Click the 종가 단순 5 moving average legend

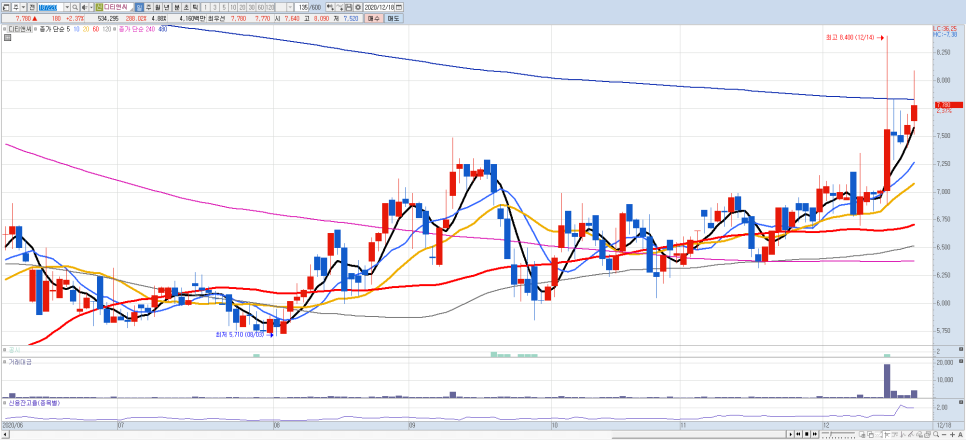[x=54, y=29]
